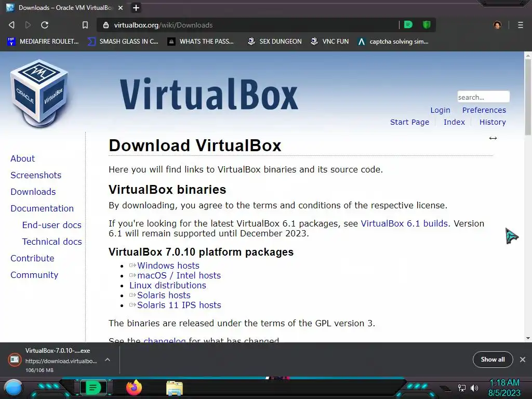Viewport: 532px width, 399px height.
Task: Open the SMASH GLASS IN C... bookmark
Action: [123, 42]
